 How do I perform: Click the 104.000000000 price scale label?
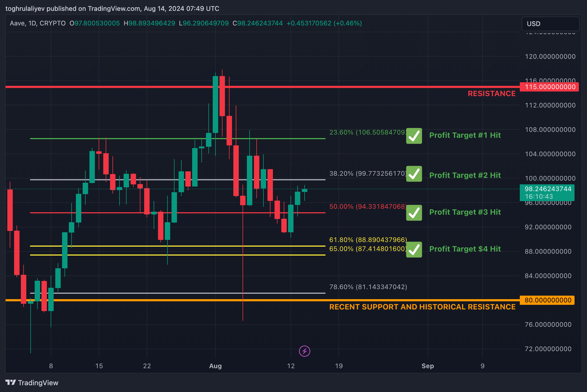(550, 154)
